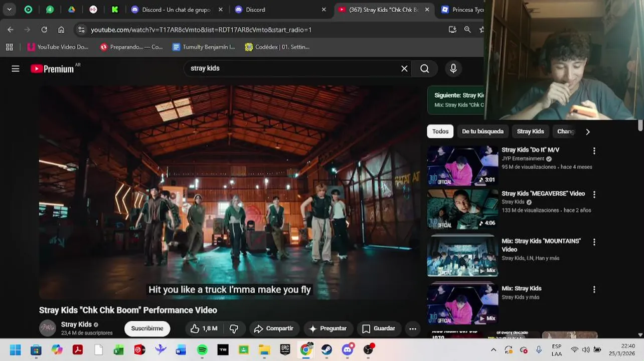Screen dimensions: 644x361
Task: Open Stray Kids channel name link
Action: coord(76,324)
